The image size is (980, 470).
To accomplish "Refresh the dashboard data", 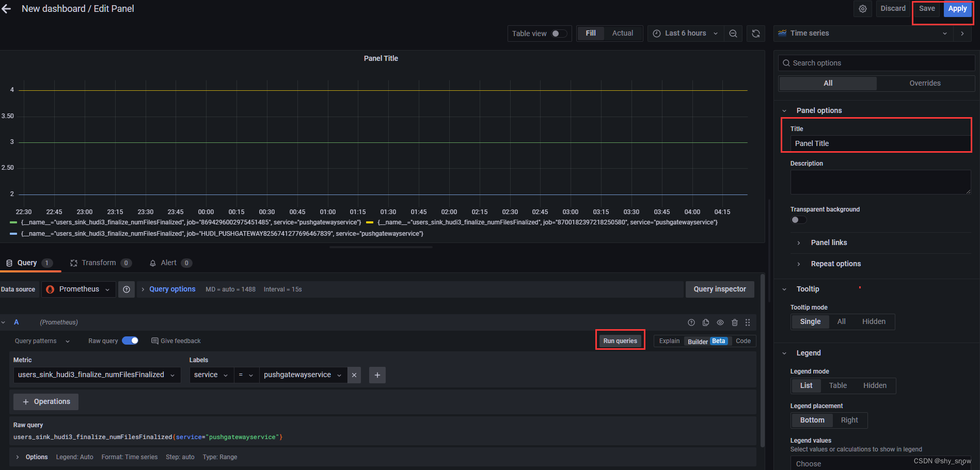I will [755, 33].
